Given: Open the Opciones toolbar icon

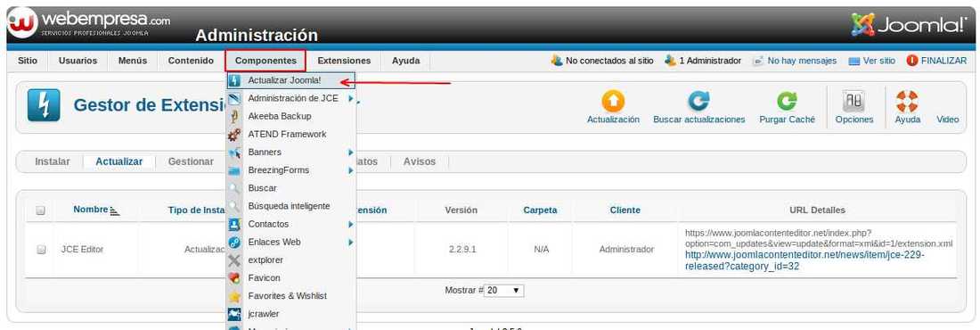Looking at the screenshot, I should pyautogui.click(x=853, y=102).
